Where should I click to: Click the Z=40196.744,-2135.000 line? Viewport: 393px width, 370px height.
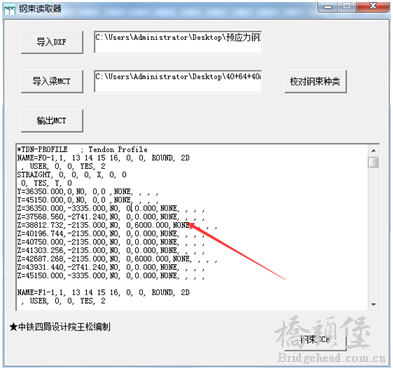coord(111,234)
